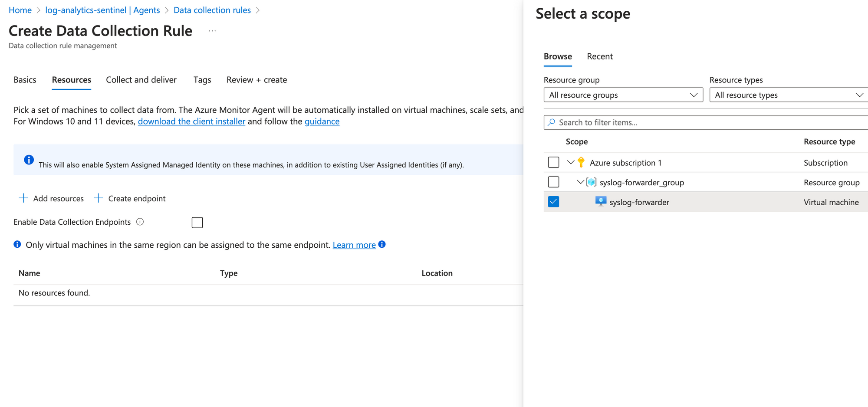Click the blue info icon in the Managed Identity banner

[x=29, y=160]
